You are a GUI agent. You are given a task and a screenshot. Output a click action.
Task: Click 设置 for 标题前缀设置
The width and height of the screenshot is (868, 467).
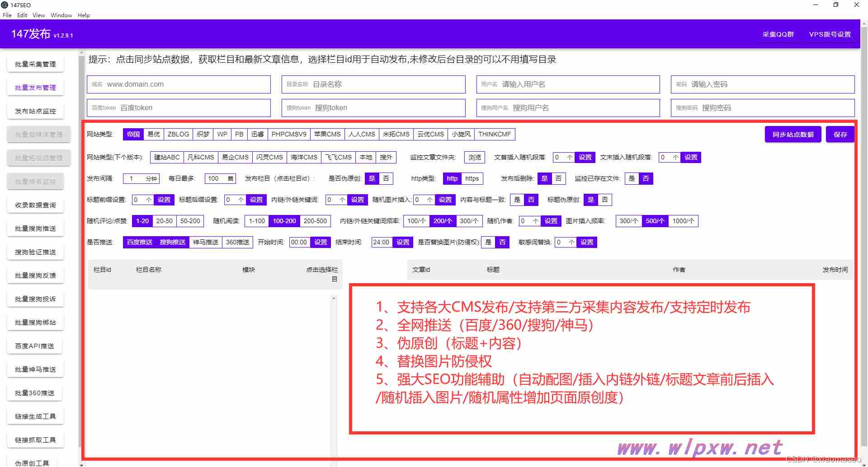pyautogui.click(x=164, y=200)
